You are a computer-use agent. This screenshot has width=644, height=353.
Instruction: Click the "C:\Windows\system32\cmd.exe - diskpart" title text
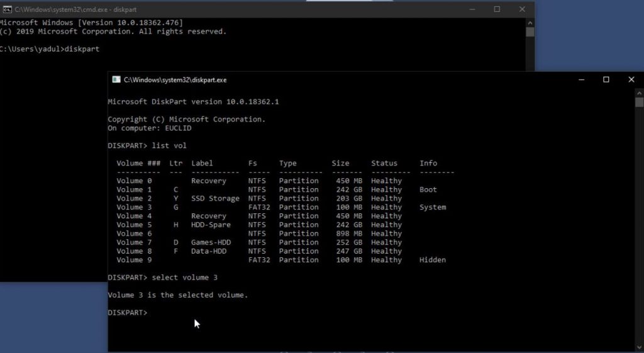75,9
